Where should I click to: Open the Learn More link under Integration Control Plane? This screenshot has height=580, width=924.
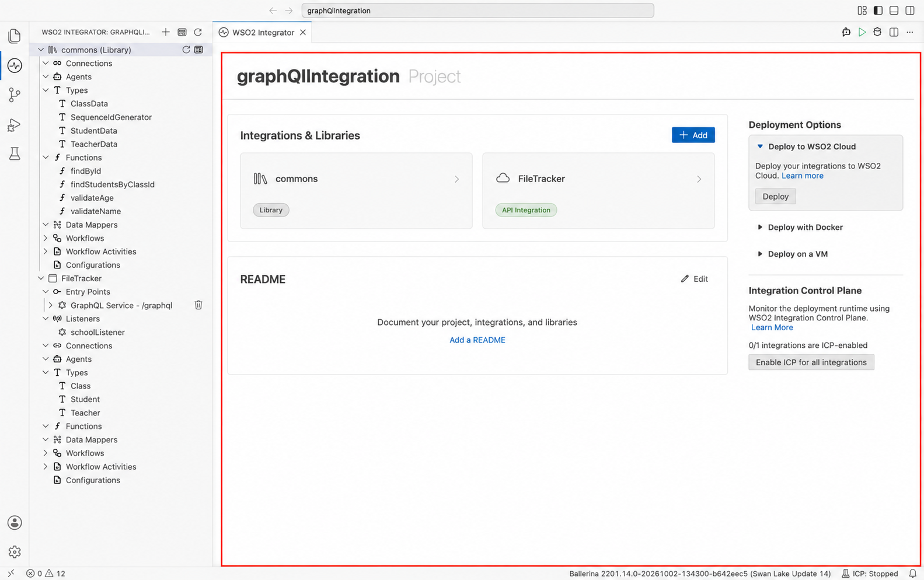click(x=772, y=327)
